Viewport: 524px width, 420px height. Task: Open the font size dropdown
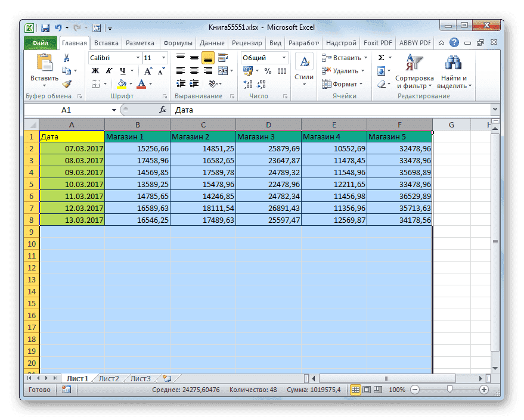[x=163, y=57]
